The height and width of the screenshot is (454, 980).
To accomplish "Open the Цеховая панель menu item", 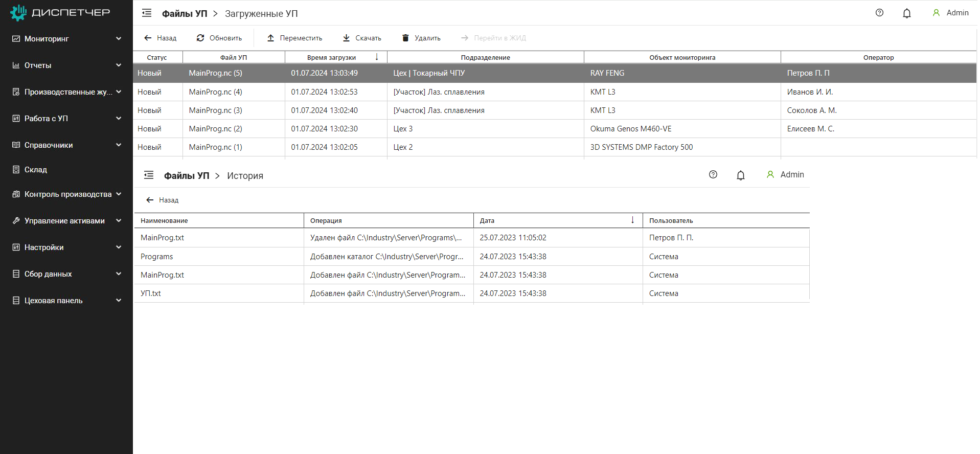I will [53, 301].
